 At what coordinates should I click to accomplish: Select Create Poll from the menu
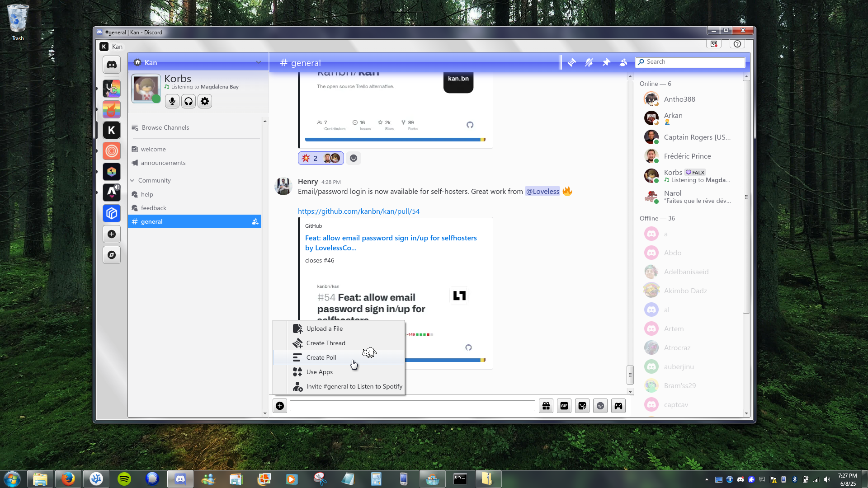(x=321, y=357)
